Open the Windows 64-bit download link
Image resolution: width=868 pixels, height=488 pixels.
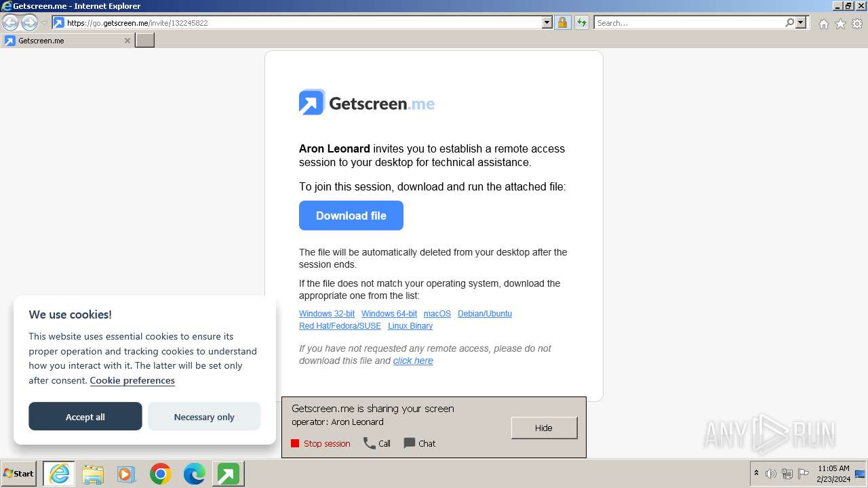click(389, 314)
